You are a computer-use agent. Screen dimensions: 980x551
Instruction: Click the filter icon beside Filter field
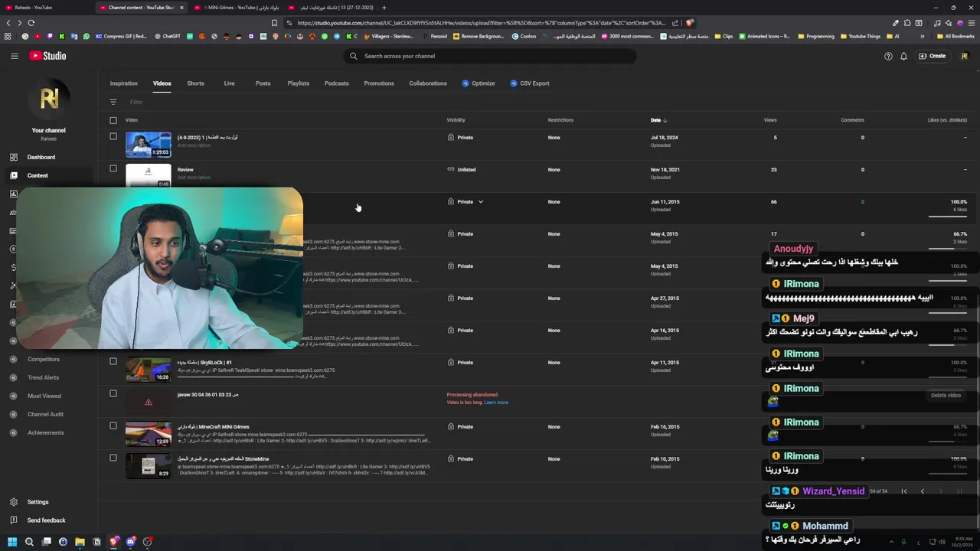pyautogui.click(x=113, y=102)
